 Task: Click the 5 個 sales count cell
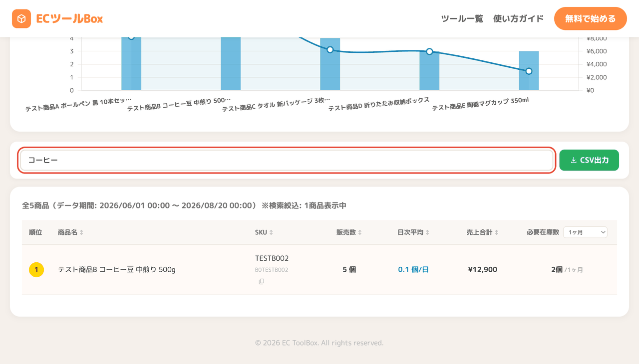coord(349,270)
